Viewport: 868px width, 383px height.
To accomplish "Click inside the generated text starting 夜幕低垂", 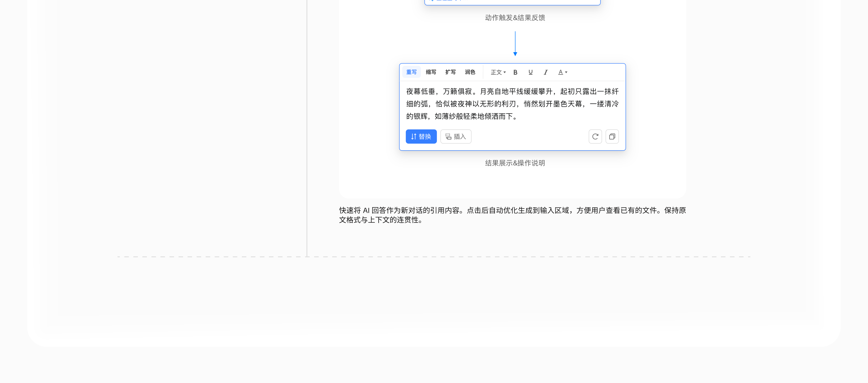I will point(512,104).
